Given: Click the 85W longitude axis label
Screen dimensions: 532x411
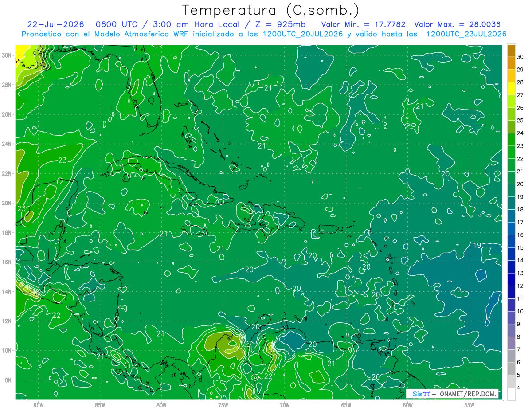Looking at the screenshot, I should pyautogui.click(x=100, y=405).
